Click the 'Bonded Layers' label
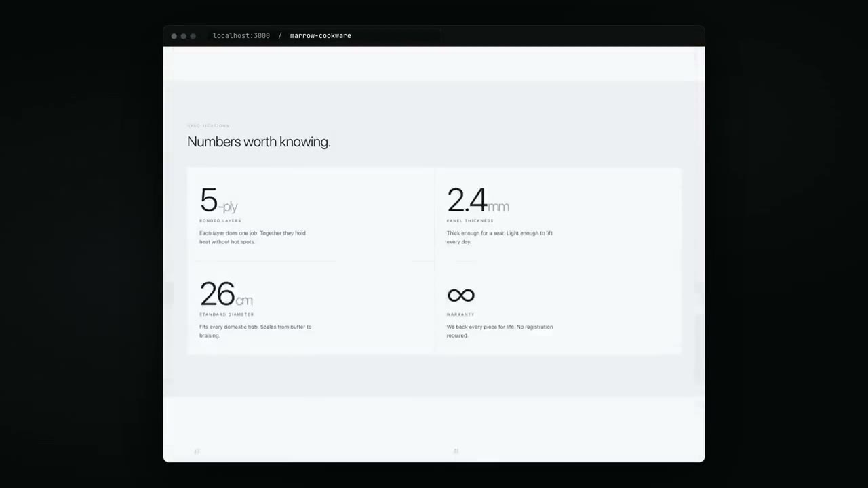868x488 pixels. pyautogui.click(x=220, y=220)
